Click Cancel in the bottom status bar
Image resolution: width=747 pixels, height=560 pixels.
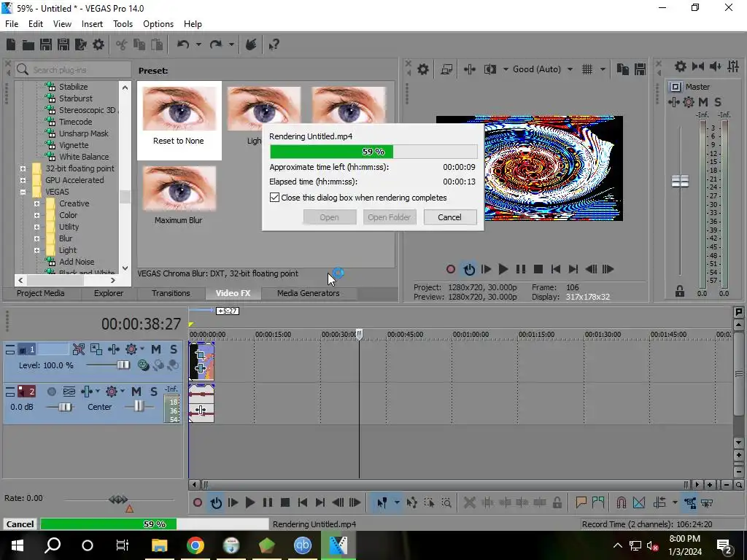click(20, 524)
